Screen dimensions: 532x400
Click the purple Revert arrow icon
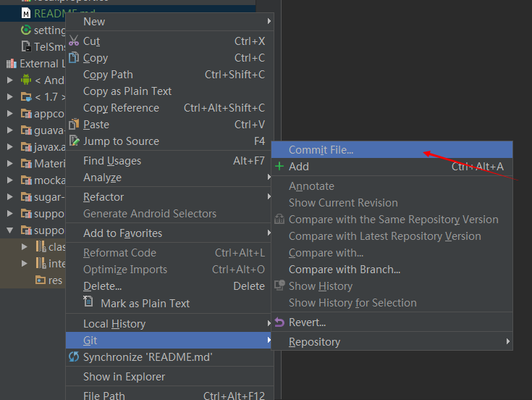coord(280,322)
